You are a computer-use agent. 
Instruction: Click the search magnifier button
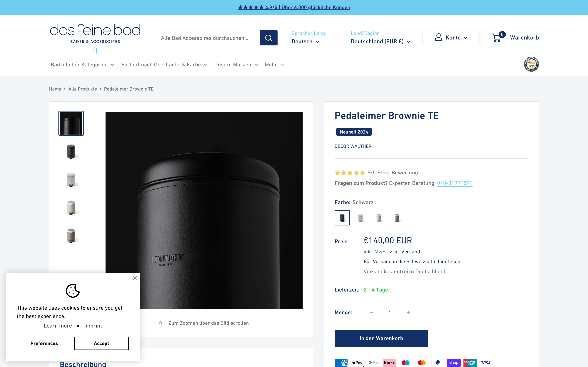click(x=268, y=38)
